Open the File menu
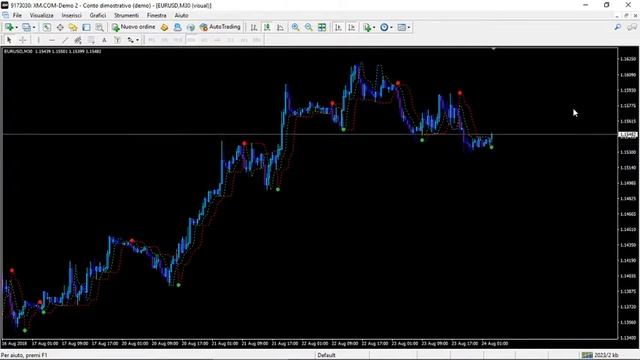 [17, 15]
